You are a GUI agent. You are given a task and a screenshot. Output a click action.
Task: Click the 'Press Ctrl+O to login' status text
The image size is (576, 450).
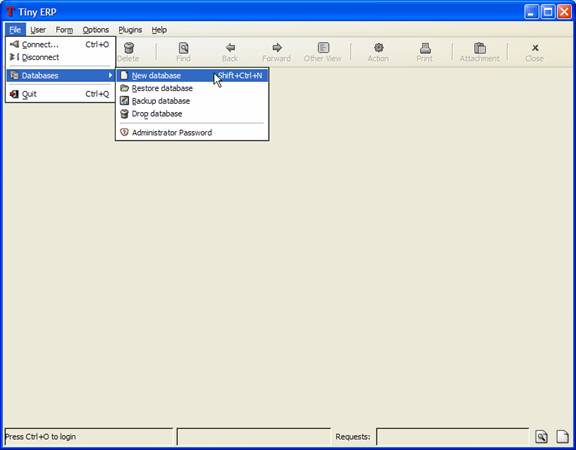pyautogui.click(x=40, y=437)
